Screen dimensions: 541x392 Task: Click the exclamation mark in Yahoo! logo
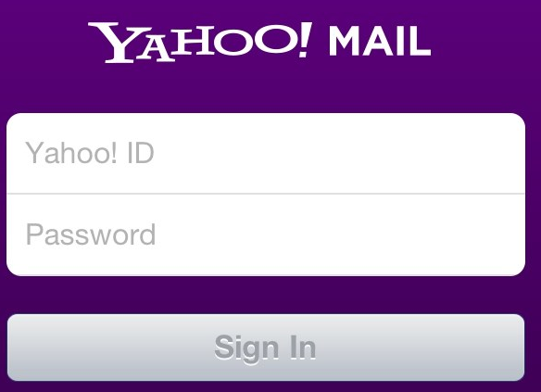[305, 40]
